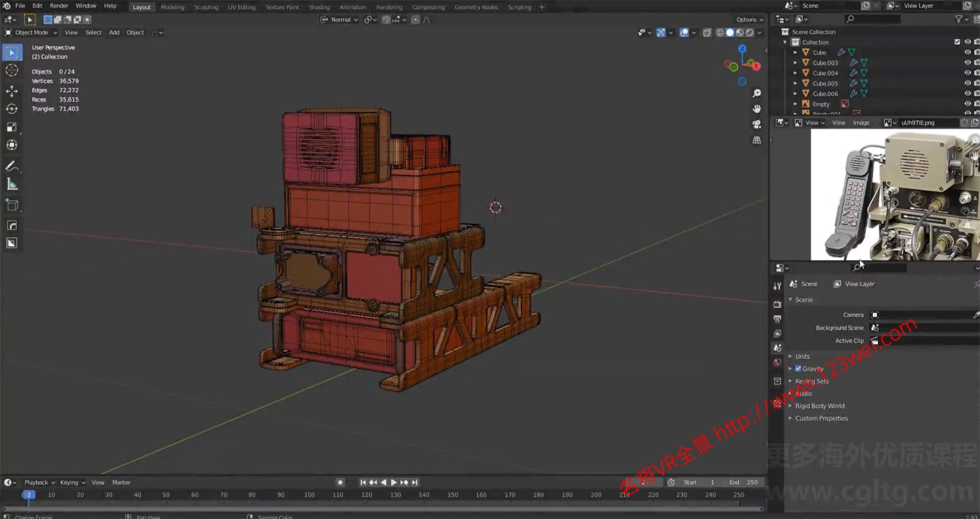
Task: Toggle the Gravity checkbox in Scene properties
Action: 798,369
